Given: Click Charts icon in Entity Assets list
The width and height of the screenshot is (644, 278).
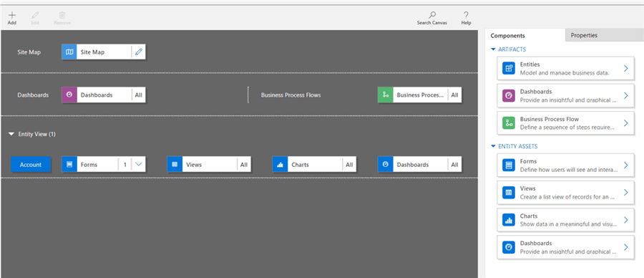Looking at the screenshot, I should (x=509, y=220).
